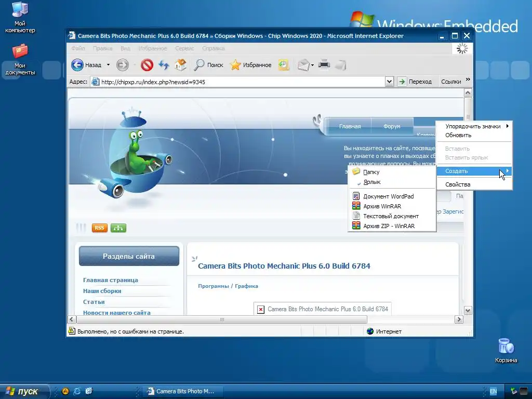Image resolution: width=532 pixels, height=399 pixels.
Task: Open Search (Поиск) toolbar button
Action: pos(208,65)
